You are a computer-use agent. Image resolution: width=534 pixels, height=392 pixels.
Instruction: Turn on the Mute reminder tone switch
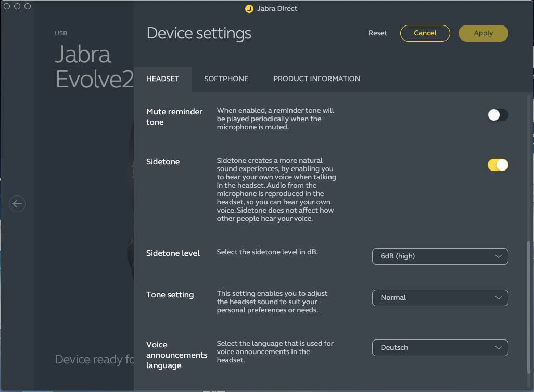click(498, 115)
